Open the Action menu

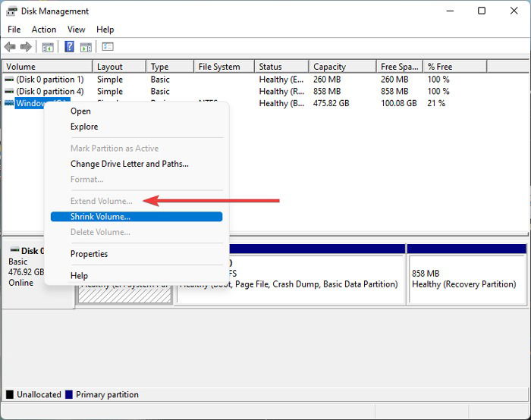tap(44, 30)
